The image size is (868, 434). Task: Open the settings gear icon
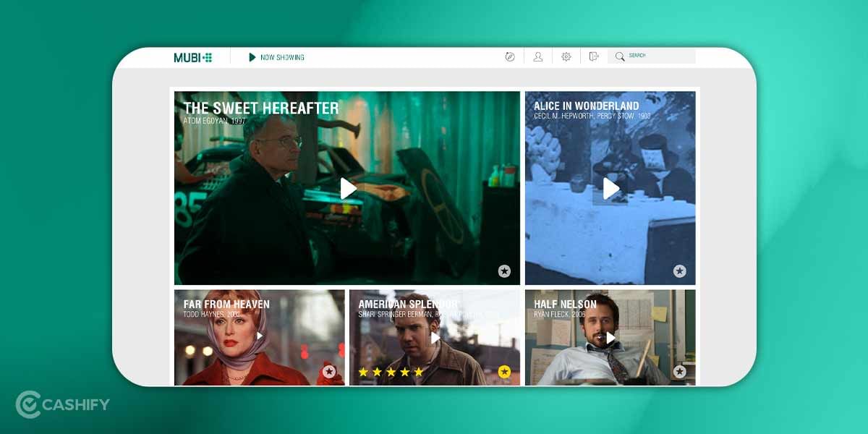click(566, 56)
